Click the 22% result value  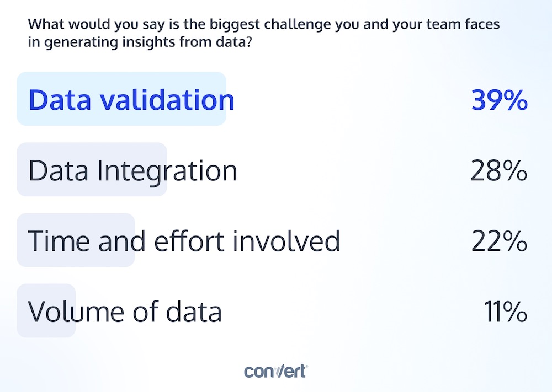click(x=499, y=241)
